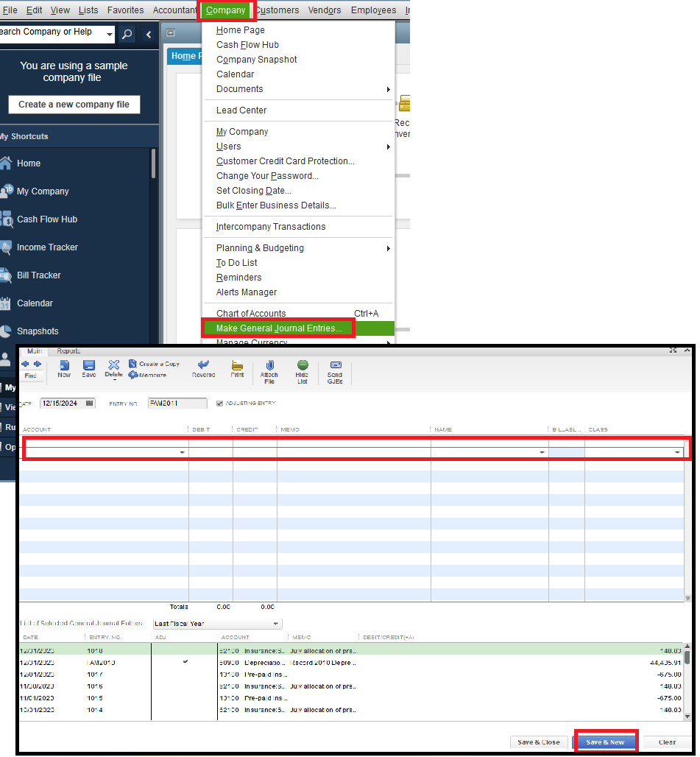
Task: Open the Search Company or Help dropdown
Action: coord(110,35)
